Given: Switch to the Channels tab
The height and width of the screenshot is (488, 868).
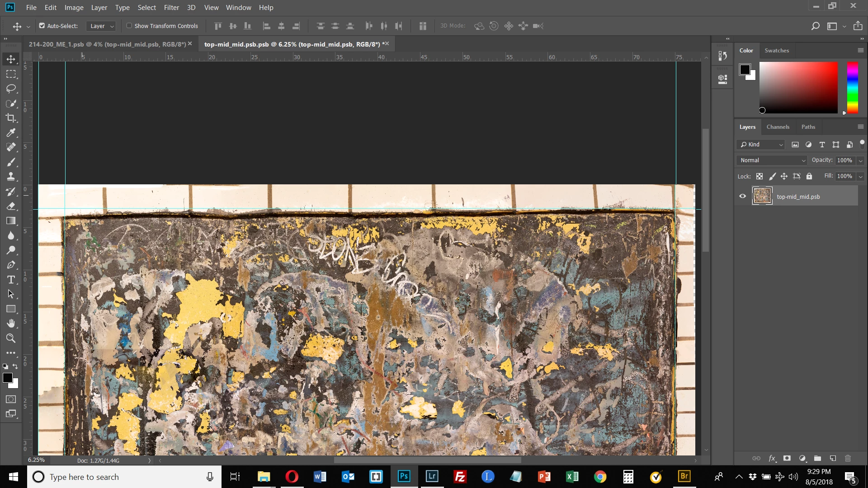Looking at the screenshot, I should tap(778, 127).
